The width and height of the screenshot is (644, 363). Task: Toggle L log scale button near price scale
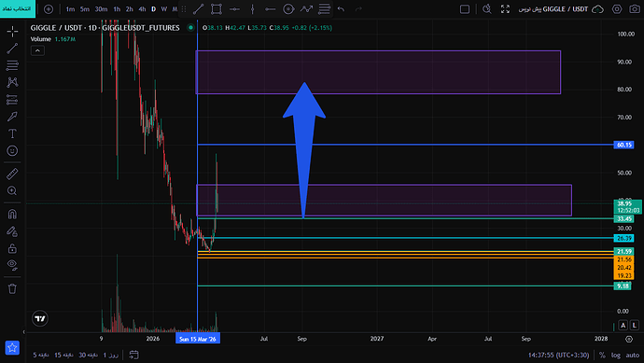coord(635,326)
